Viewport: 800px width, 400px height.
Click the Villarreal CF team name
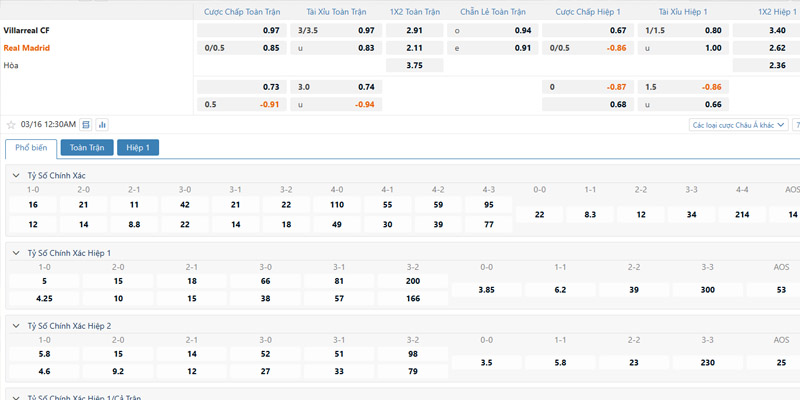(x=27, y=31)
